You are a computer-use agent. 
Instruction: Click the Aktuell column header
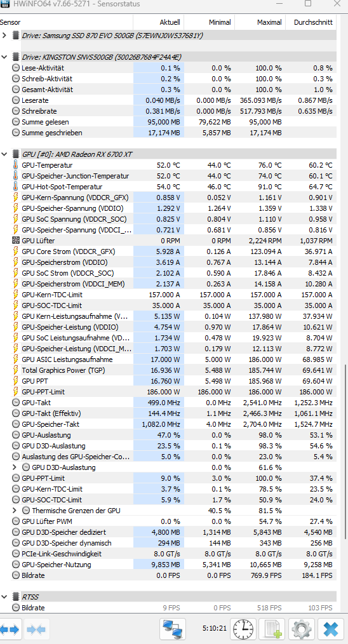(158, 22)
